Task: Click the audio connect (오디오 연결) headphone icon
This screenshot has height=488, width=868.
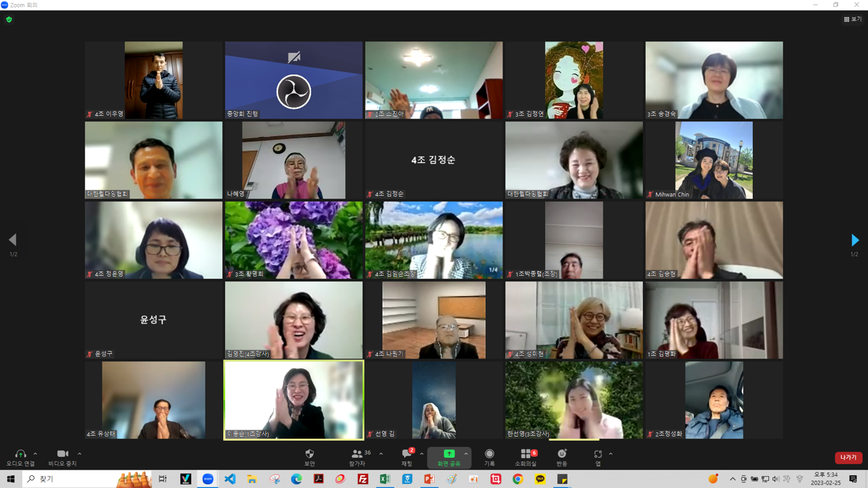Action: coord(20,454)
